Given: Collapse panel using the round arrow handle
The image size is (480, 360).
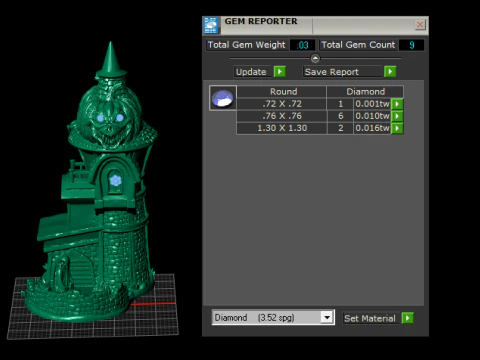Looking at the screenshot, I should tap(315, 59).
